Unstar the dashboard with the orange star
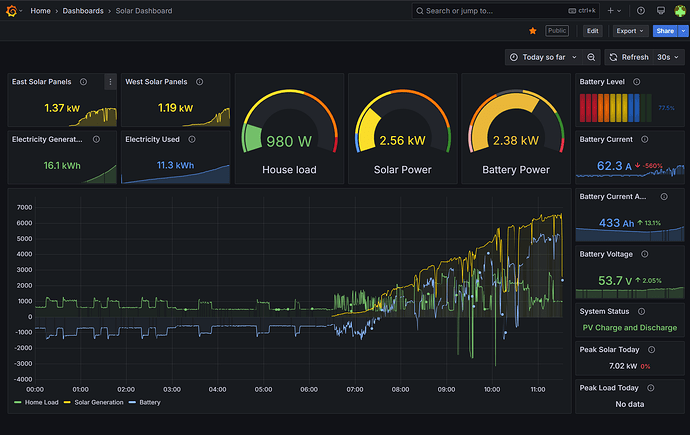 click(x=532, y=31)
